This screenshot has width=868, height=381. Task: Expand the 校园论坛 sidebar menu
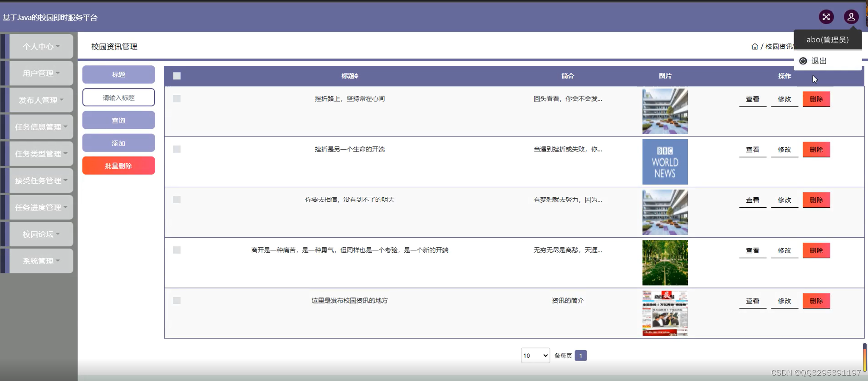tap(41, 234)
